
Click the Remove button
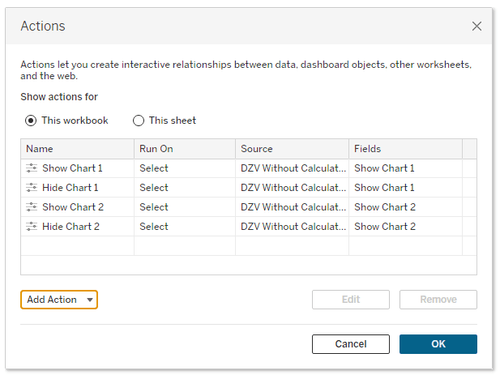tap(438, 299)
